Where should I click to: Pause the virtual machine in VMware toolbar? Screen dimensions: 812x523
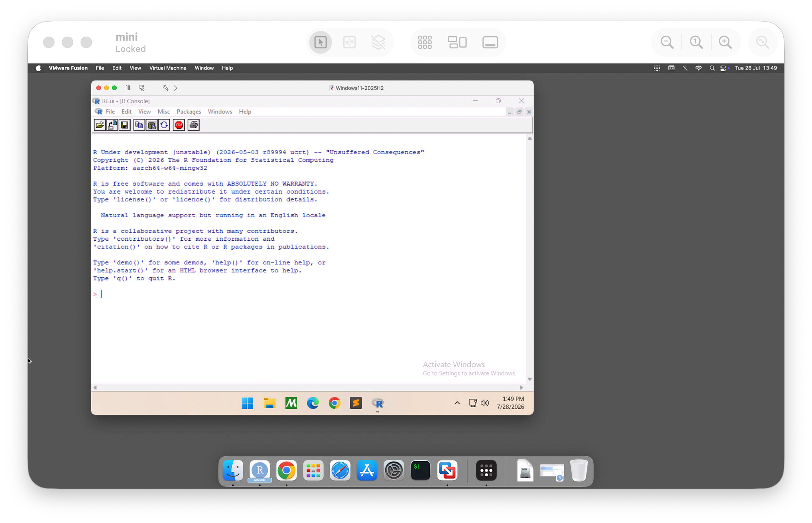coord(128,88)
